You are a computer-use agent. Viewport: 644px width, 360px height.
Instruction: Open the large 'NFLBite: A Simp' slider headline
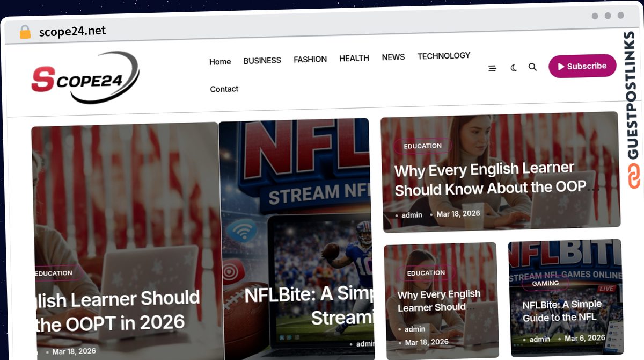(x=309, y=306)
